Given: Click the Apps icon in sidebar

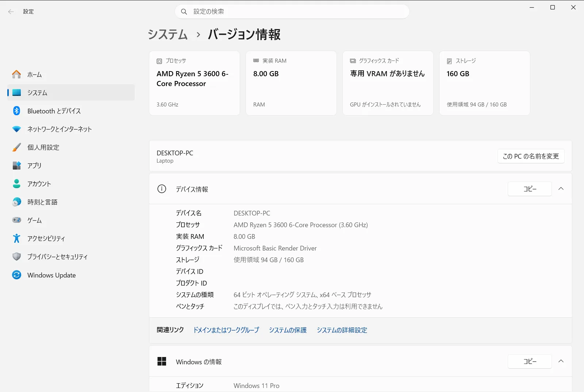Looking at the screenshot, I should [16, 166].
